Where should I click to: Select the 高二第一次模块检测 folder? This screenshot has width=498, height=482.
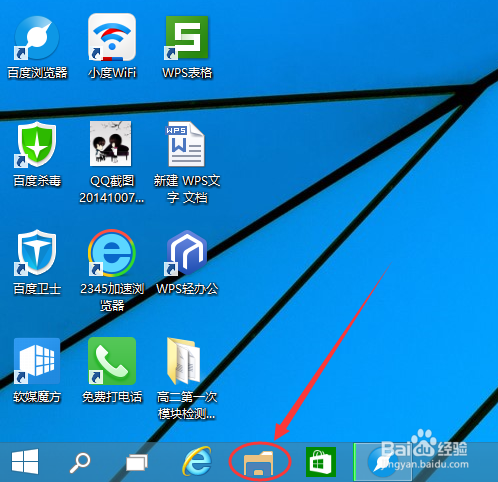coord(185,361)
